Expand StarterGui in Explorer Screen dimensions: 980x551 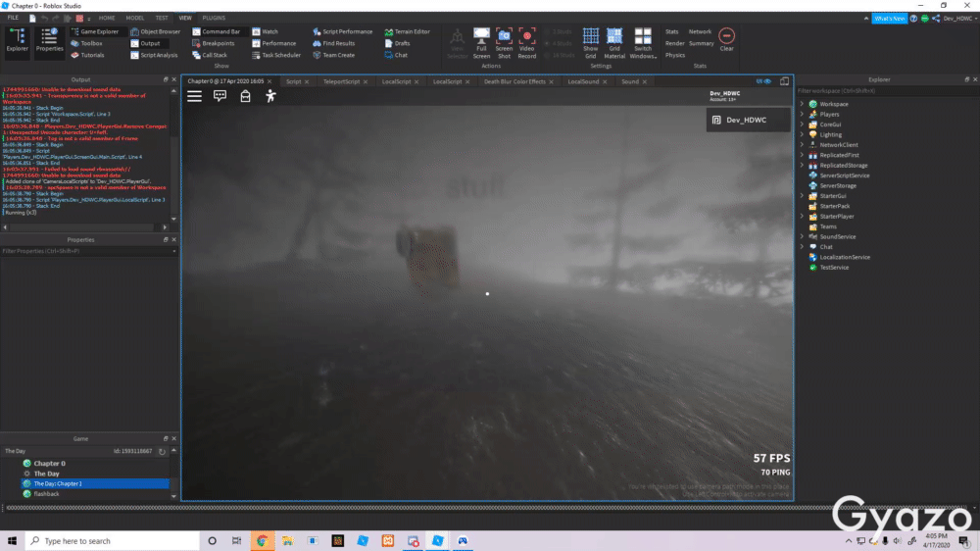[x=802, y=196]
